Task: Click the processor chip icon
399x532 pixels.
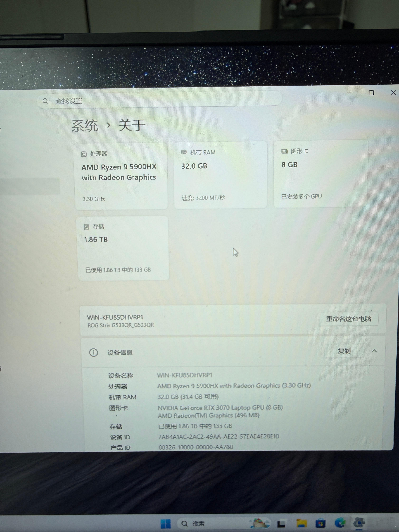Action: (84, 154)
